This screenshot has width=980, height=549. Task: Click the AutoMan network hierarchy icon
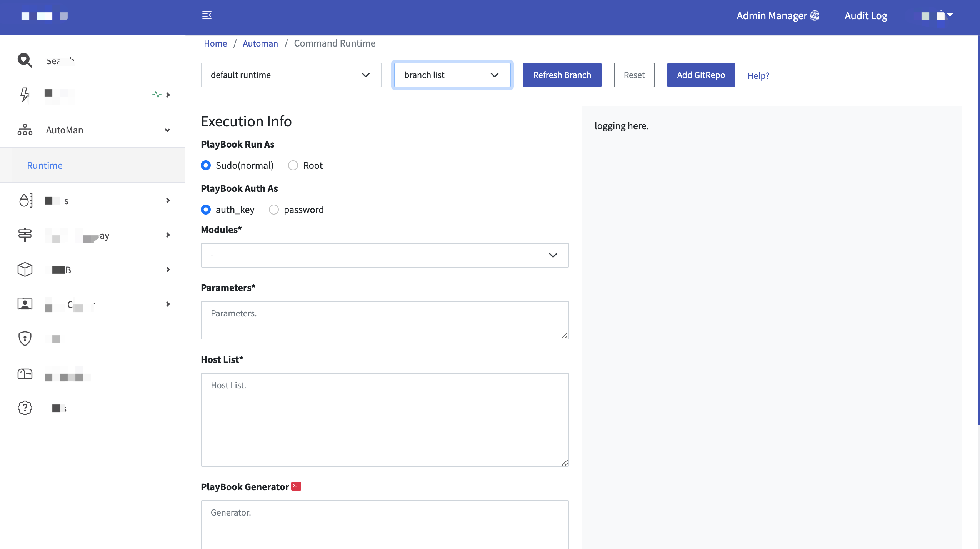point(25,130)
